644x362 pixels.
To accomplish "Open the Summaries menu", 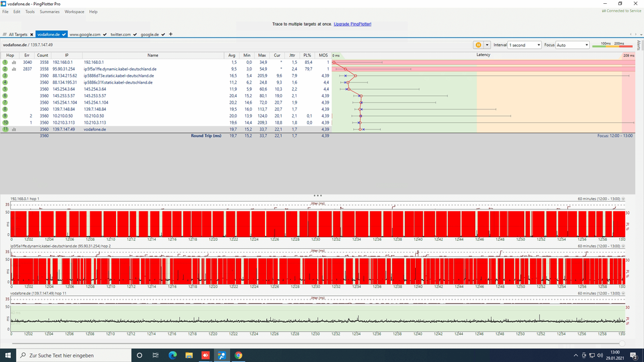I will click(x=50, y=12).
